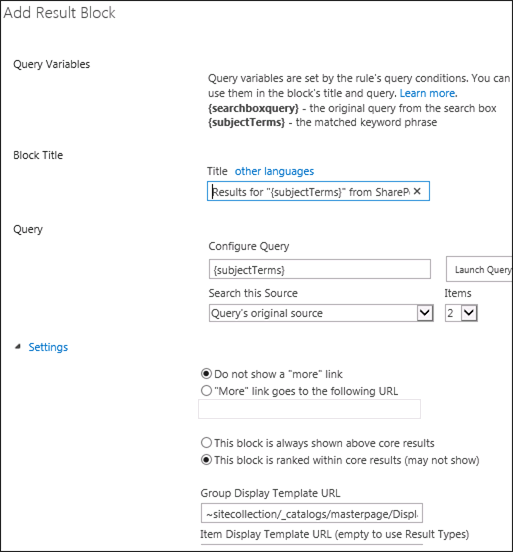Select Do not show a "more" link
The width and height of the screenshot is (513, 552).
click(x=206, y=374)
